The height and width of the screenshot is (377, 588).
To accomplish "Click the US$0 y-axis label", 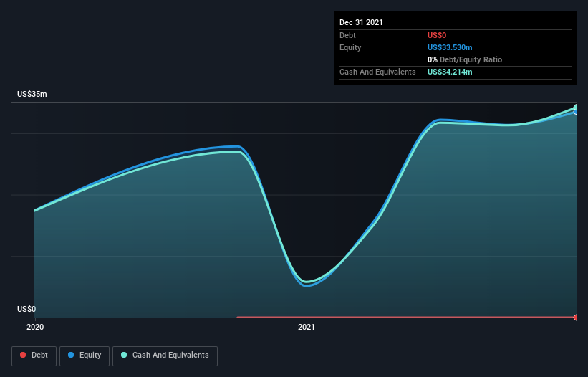I will [x=26, y=309].
